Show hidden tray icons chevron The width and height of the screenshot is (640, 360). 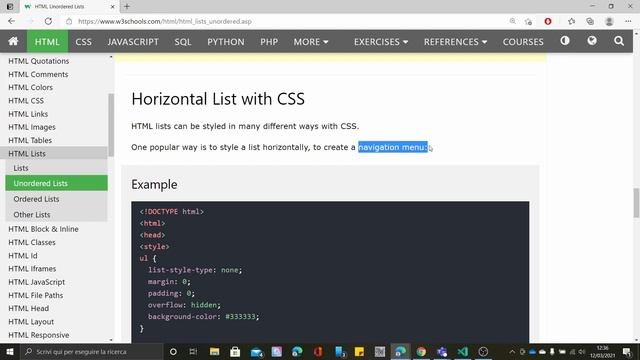(512, 351)
